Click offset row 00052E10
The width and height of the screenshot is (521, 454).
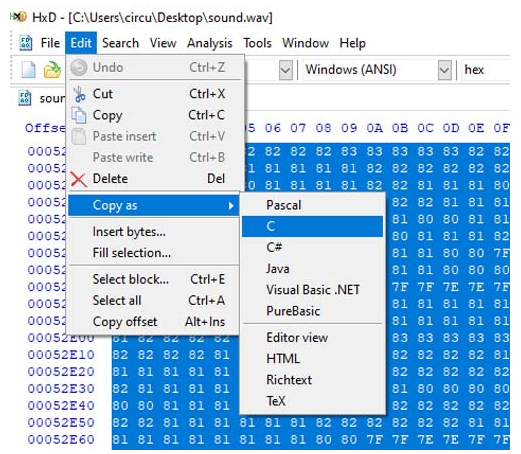pos(61,355)
